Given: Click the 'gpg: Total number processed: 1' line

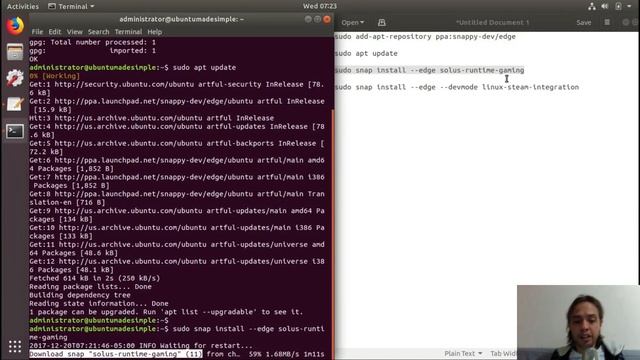Looking at the screenshot, I should coord(92,42).
